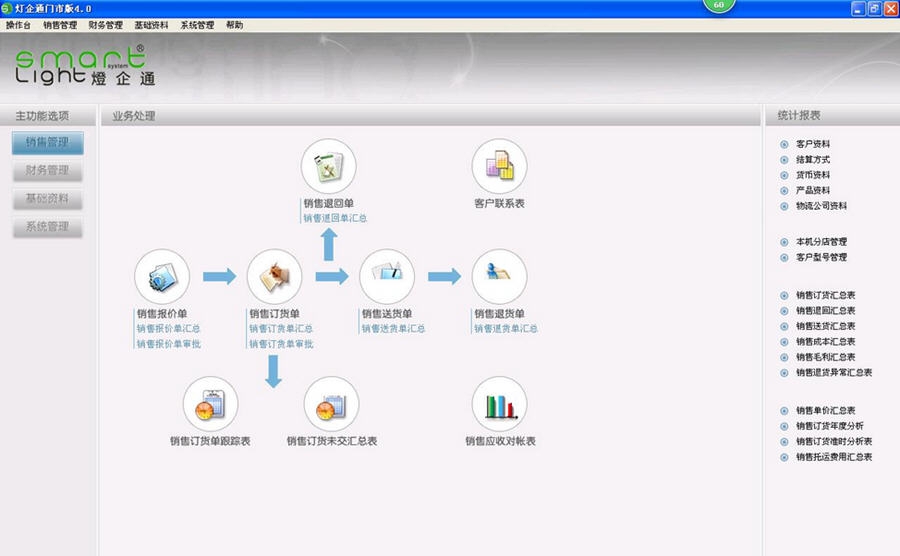The height and width of the screenshot is (556, 900).
Task: Open 销售订货年度分析 report
Action: click(829, 426)
